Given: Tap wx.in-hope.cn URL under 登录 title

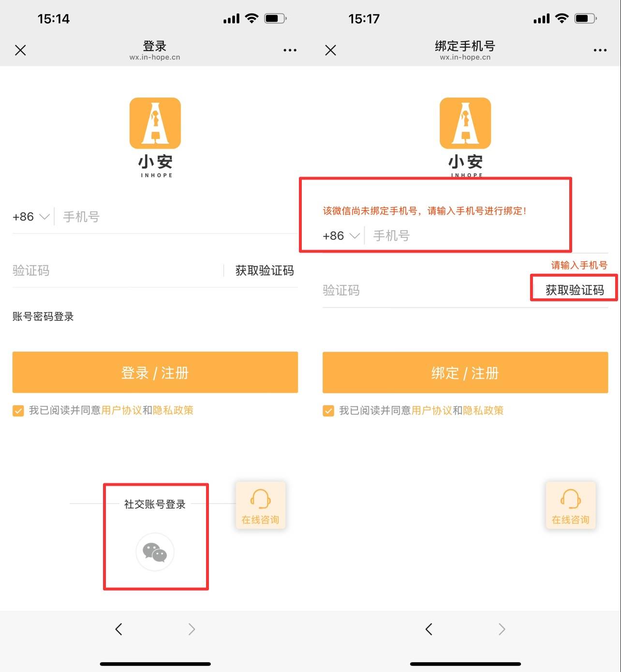Looking at the screenshot, I should 155,57.
